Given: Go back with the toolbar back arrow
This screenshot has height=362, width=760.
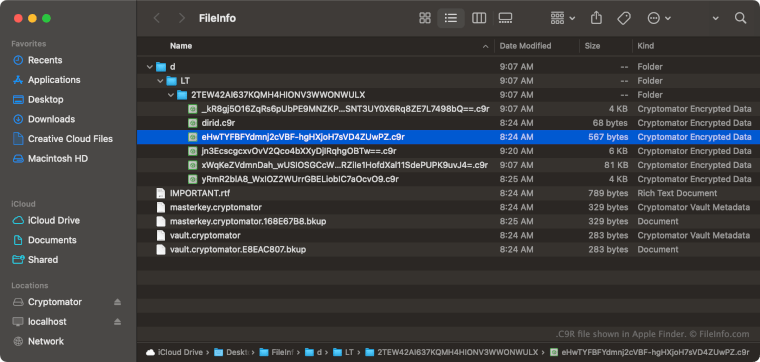Looking at the screenshot, I should click(x=157, y=18).
